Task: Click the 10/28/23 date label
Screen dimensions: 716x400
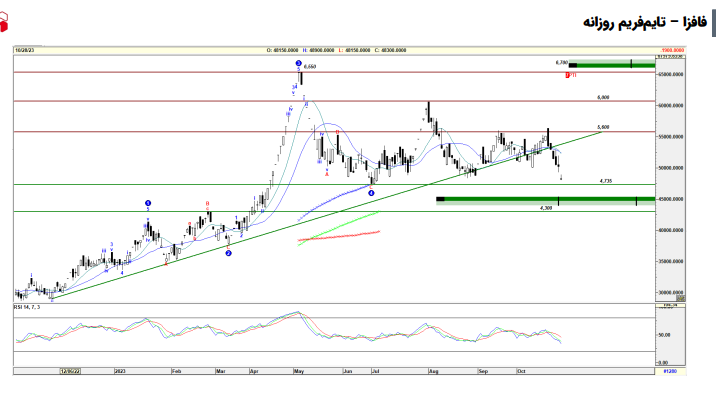Action: pyautogui.click(x=25, y=49)
